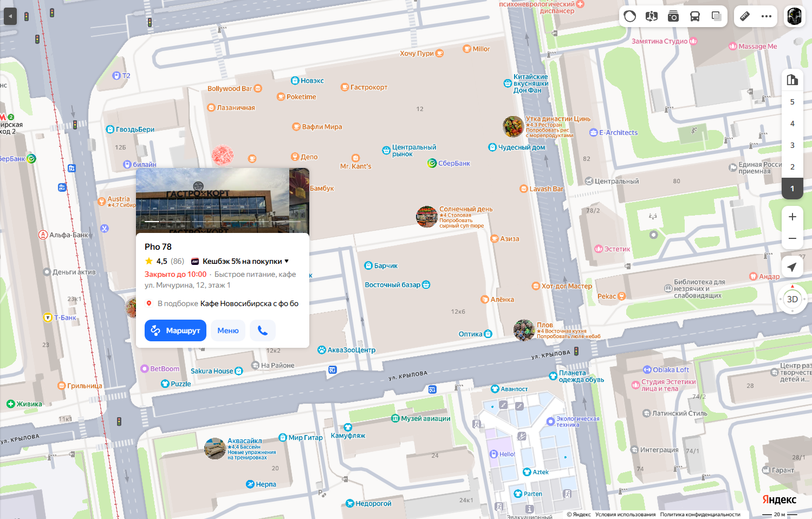Select the ruler measurement tool
The height and width of the screenshot is (519, 812).
coord(745,16)
